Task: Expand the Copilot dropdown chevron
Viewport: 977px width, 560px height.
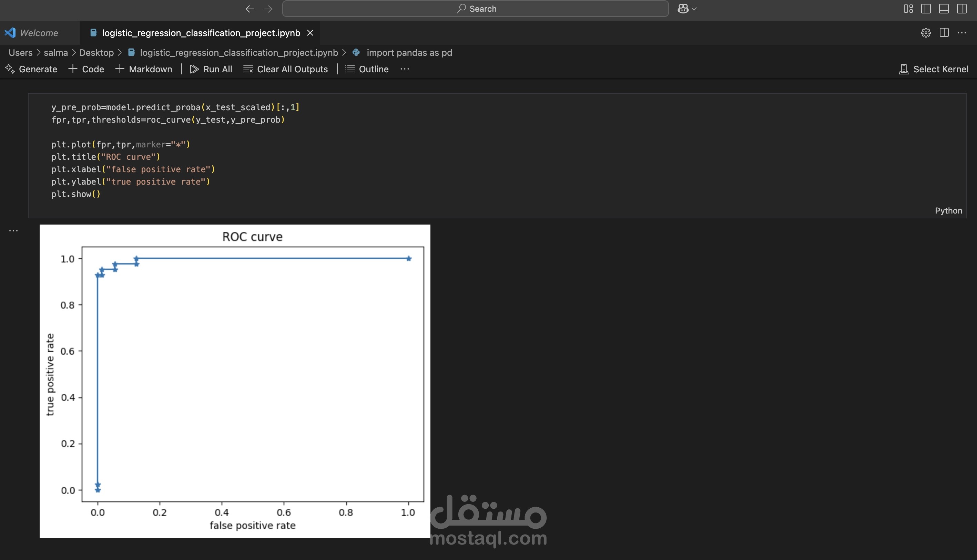Action: [694, 9]
